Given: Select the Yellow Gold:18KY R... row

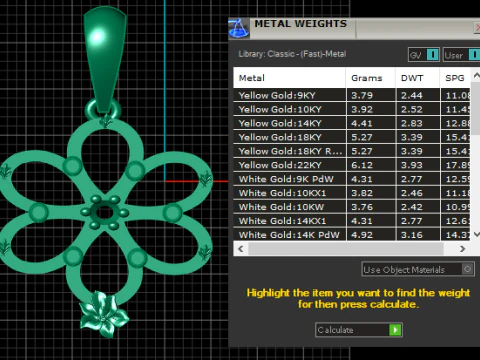Looking at the screenshot, I should [x=352, y=151].
